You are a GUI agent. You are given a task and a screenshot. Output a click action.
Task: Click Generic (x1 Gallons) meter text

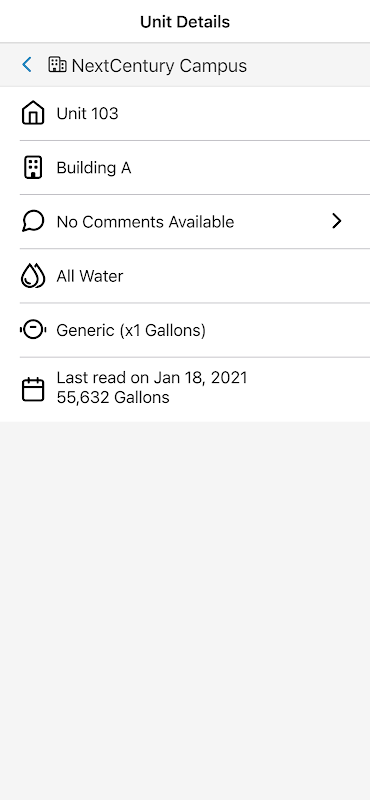[x=131, y=331]
